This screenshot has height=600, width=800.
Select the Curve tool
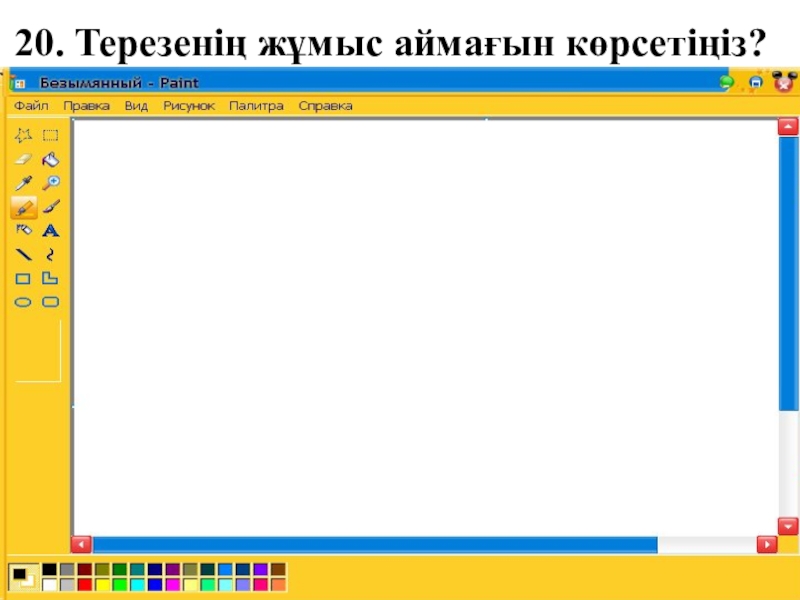click(50, 254)
